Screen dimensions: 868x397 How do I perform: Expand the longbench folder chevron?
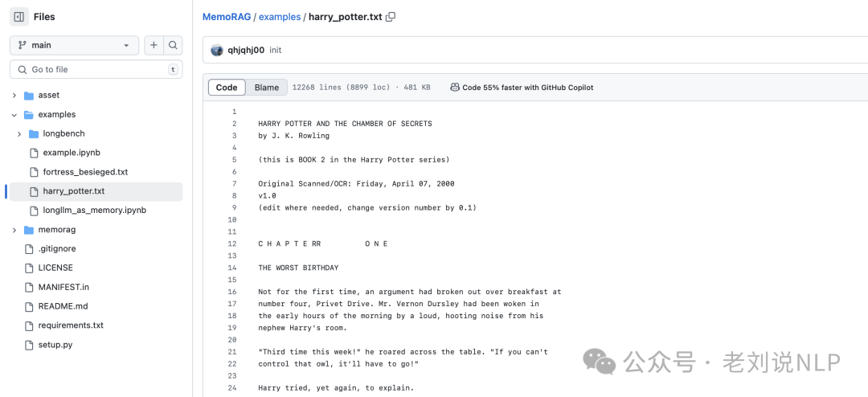[19, 134]
